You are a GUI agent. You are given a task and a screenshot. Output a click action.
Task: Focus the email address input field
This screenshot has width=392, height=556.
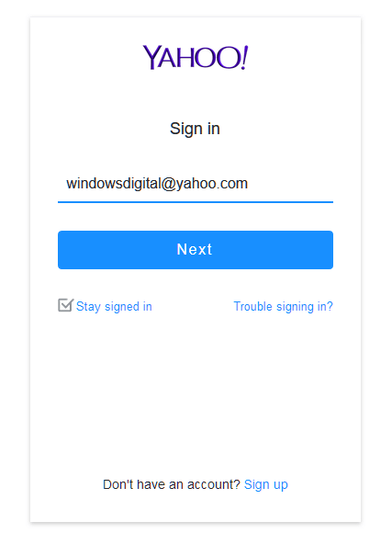pyautogui.click(x=196, y=184)
